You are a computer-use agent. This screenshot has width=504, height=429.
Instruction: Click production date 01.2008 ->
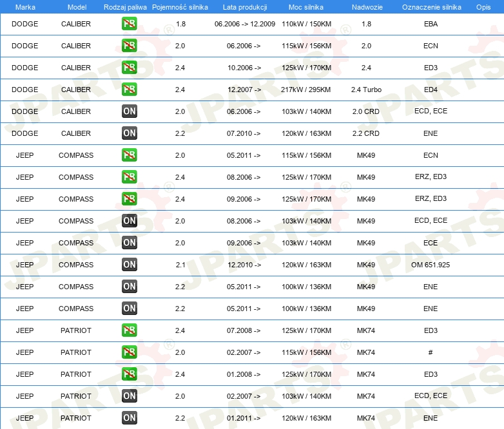[244, 374]
